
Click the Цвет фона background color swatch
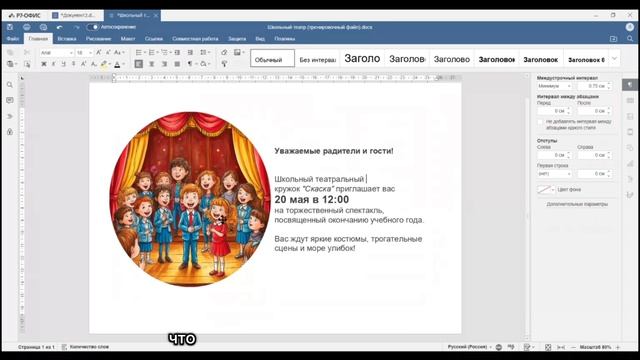[x=546, y=189]
